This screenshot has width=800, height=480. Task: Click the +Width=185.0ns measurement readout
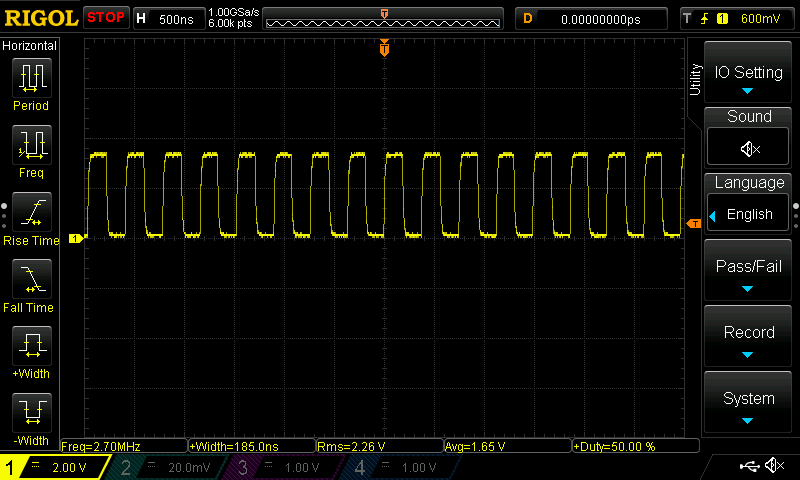(252, 446)
